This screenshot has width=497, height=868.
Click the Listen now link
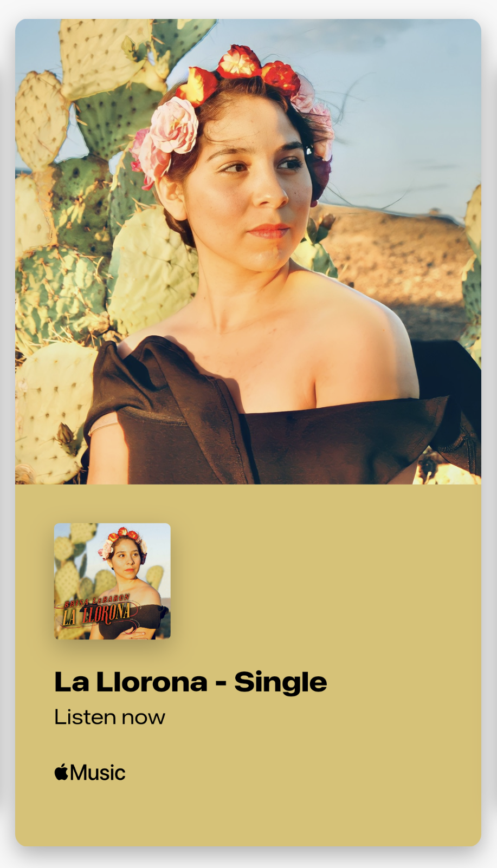click(x=109, y=717)
